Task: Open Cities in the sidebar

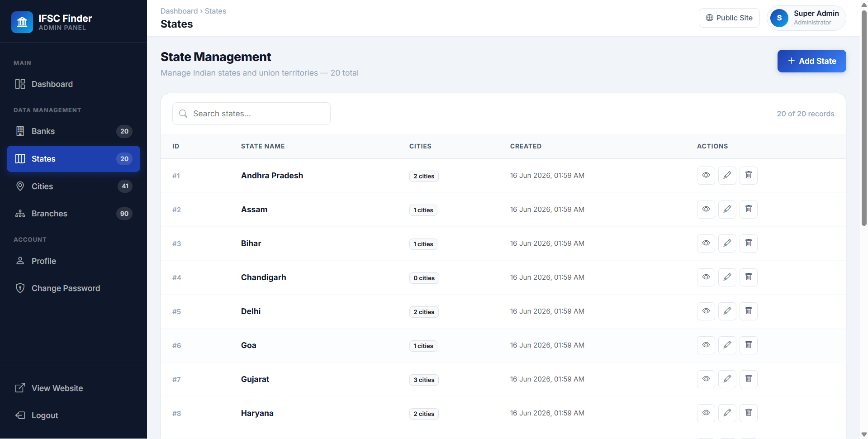Action: click(73, 186)
